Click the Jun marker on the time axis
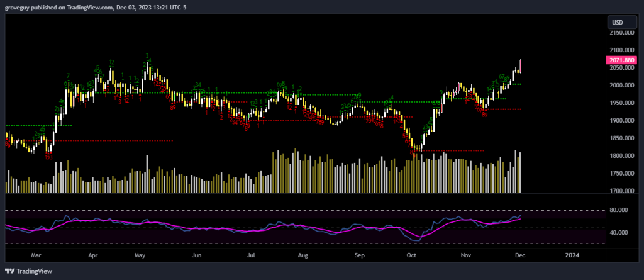The height and width of the screenshot is (280, 644). coord(197,255)
